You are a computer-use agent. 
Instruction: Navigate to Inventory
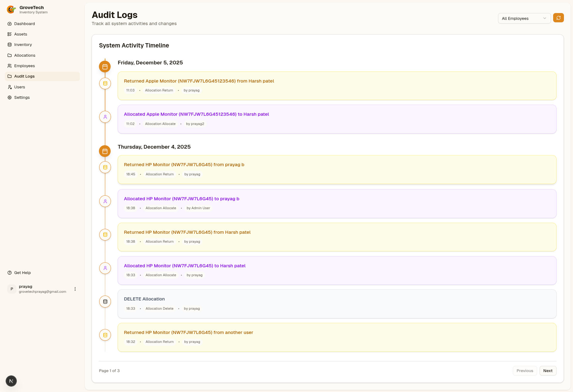42,45
